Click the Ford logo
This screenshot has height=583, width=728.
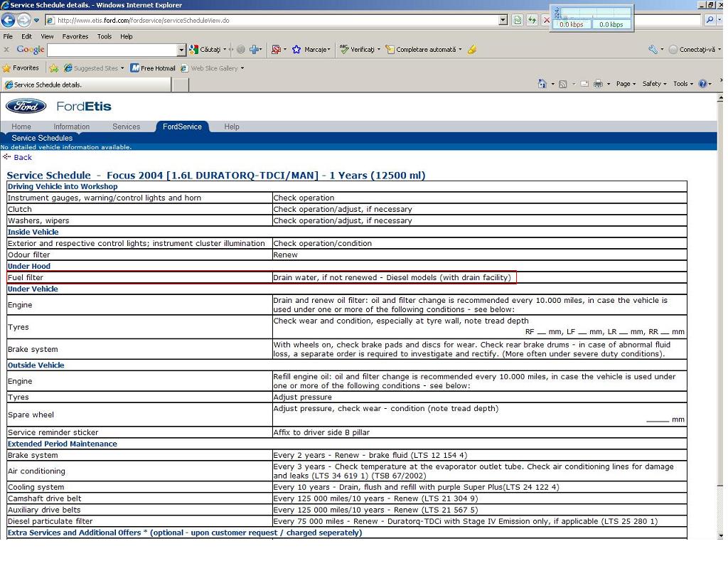(x=26, y=107)
